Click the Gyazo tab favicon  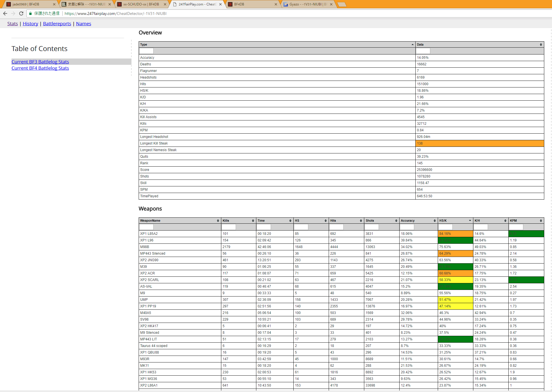286,4
